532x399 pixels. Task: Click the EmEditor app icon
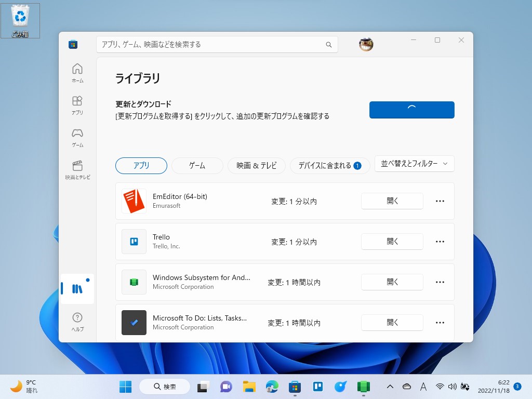click(134, 201)
